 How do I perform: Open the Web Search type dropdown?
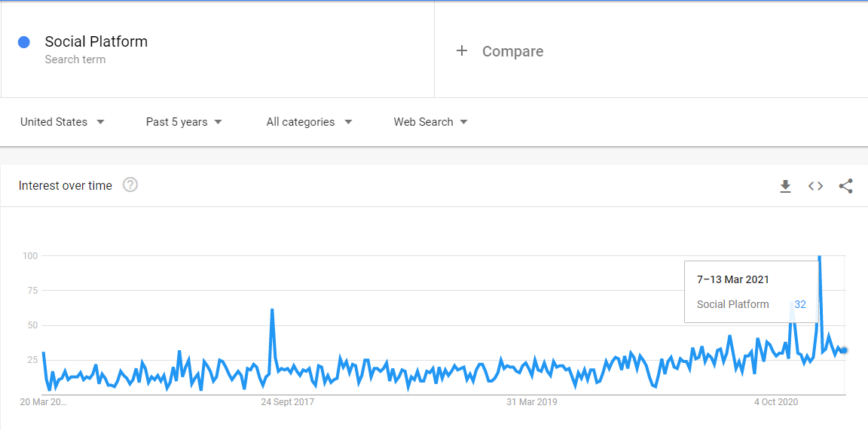(431, 122)
